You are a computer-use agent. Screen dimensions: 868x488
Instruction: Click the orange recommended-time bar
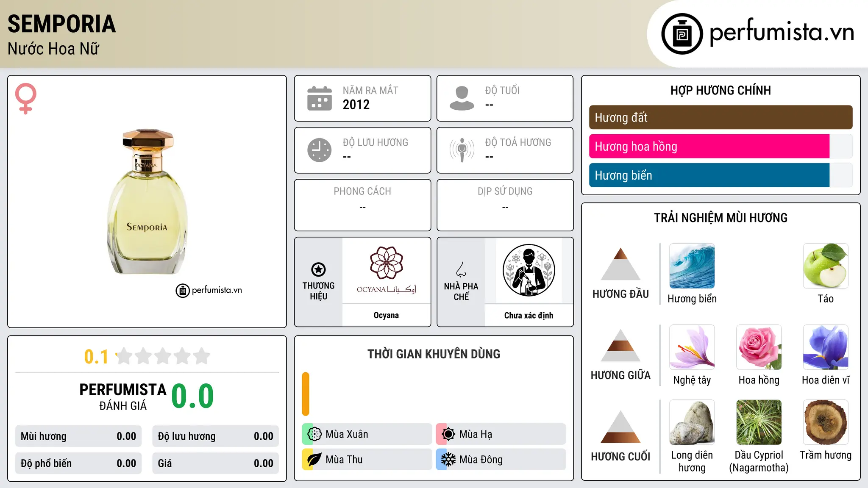click(306, 394)
